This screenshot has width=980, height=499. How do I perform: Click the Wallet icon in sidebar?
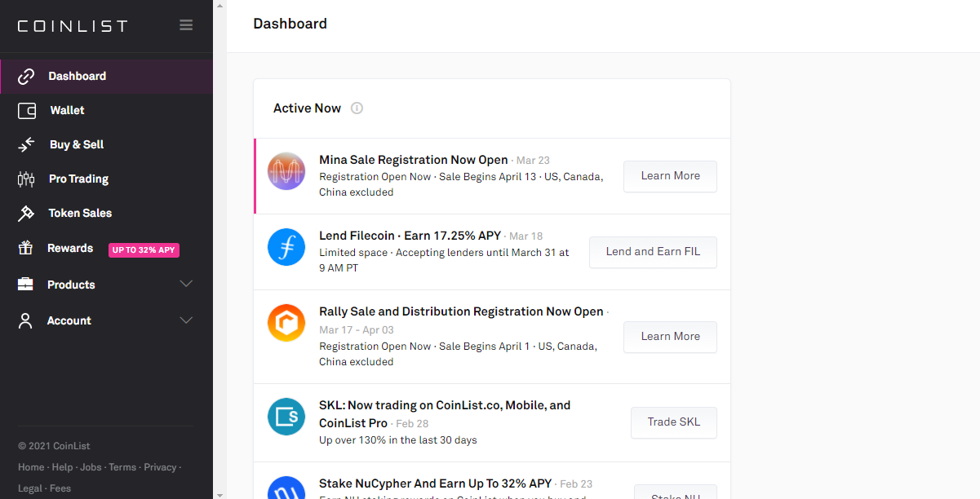26,110
